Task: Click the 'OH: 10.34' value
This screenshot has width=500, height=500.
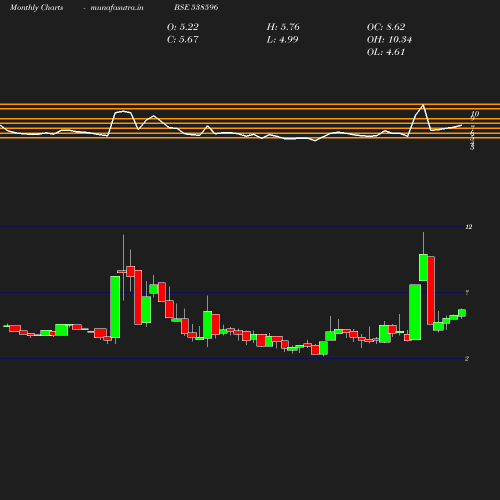Action: pos(389,39)
